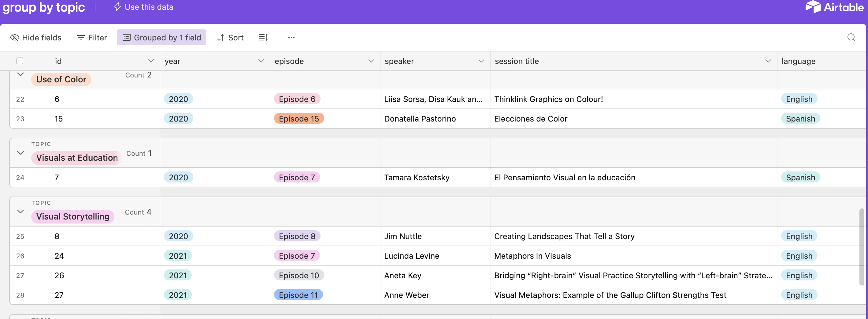This screenshot has height=319, width=868.
Task: Open the year column dropdown arrow
Action: point(261,61)
